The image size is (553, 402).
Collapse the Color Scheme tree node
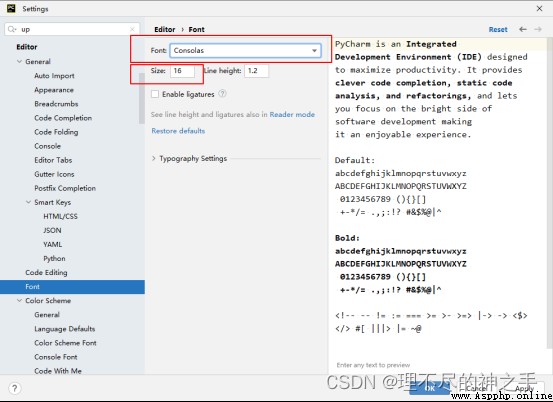click(x=19, y=300)
